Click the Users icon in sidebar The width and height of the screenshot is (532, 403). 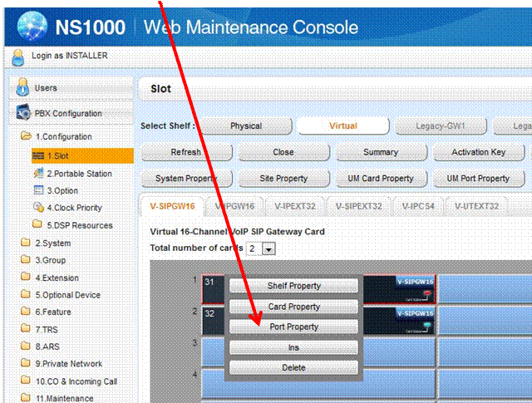pos(23,88)
